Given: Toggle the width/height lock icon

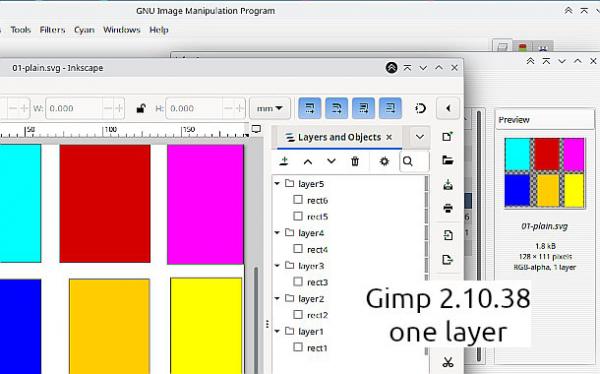Looking at the screenshot, I should click(141, 108).
